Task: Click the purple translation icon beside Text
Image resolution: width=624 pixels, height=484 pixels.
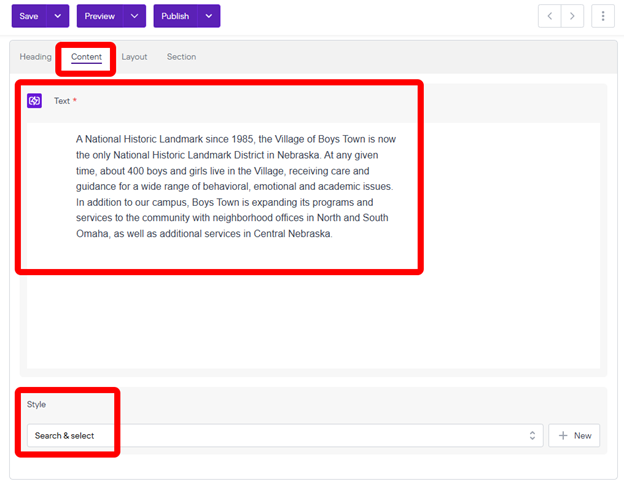Action: point(34,101)
